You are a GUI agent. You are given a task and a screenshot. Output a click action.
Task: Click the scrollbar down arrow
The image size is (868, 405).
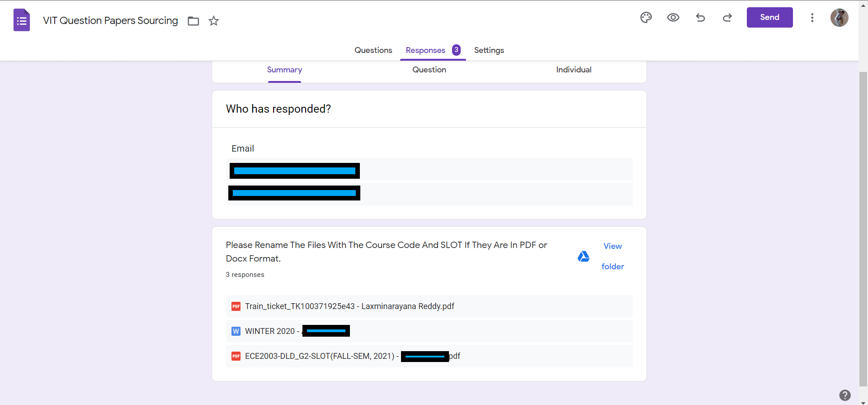(x=863, y=402)
